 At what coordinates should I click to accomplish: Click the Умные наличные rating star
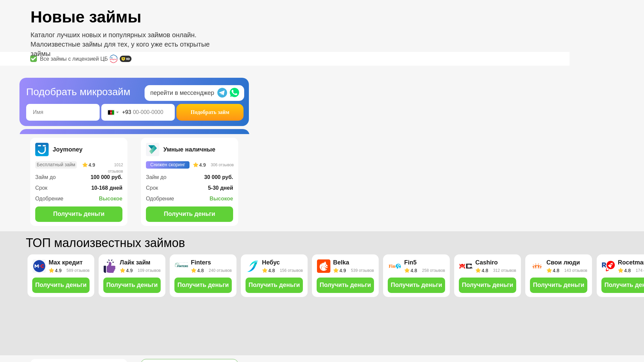pyautogui.click(x=196, y=165)
